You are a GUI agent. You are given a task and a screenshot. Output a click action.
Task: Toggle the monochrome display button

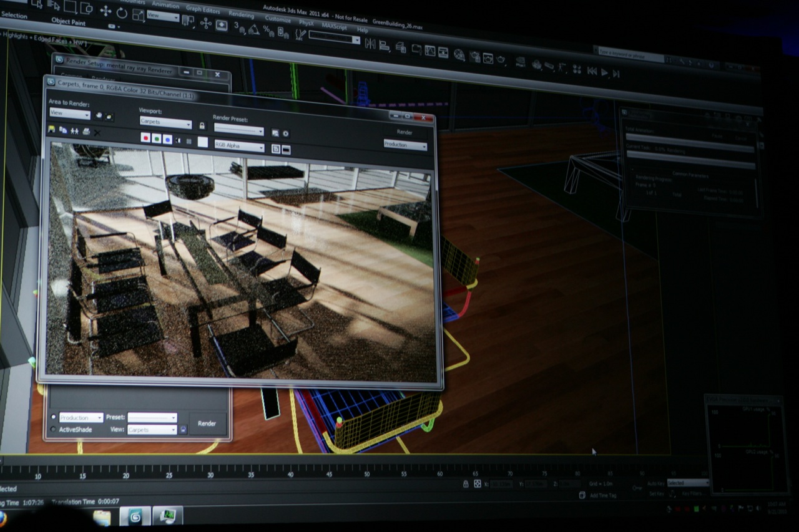[x=189, y=142]
